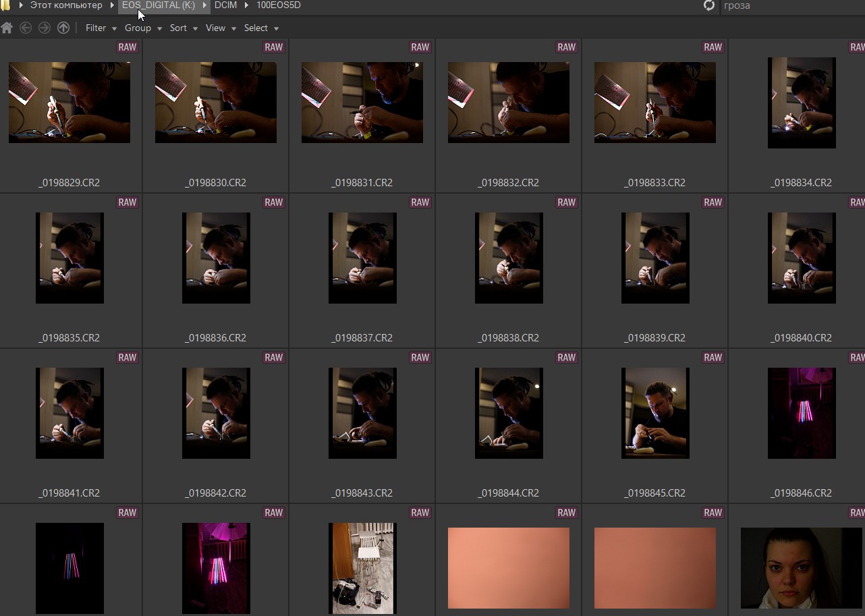Select the woman portrait thumbnail
This screenshot has height=616, width=865.
click(802, 568)
